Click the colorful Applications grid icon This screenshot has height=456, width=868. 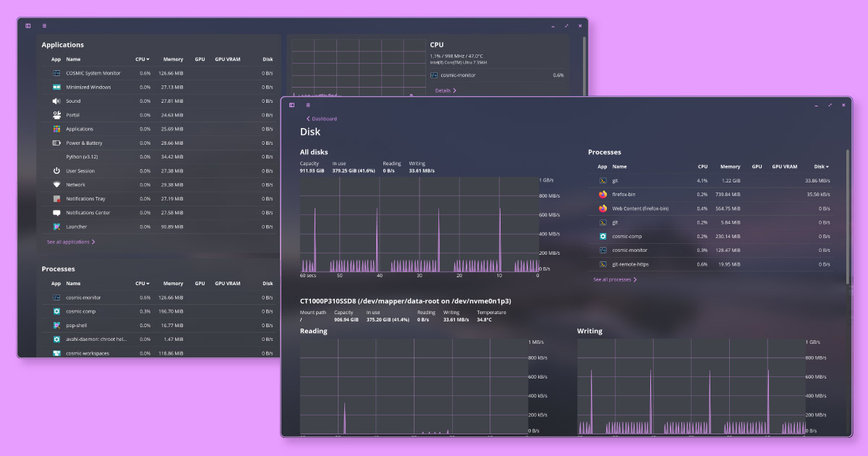coord(56,129)
